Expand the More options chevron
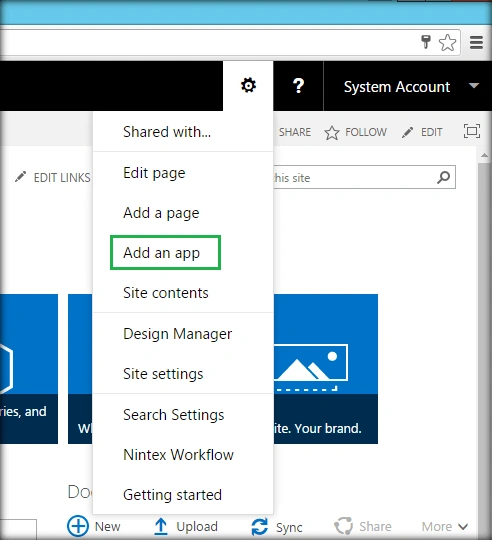 463,527
